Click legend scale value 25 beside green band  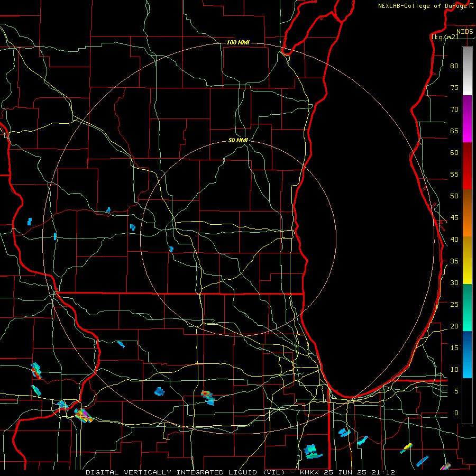(x=454, y=305)
